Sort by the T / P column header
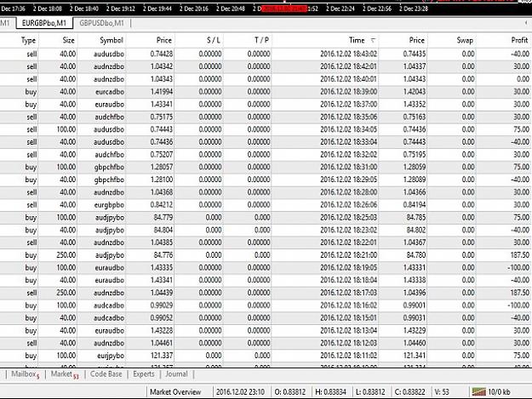 tap(261, 40)
